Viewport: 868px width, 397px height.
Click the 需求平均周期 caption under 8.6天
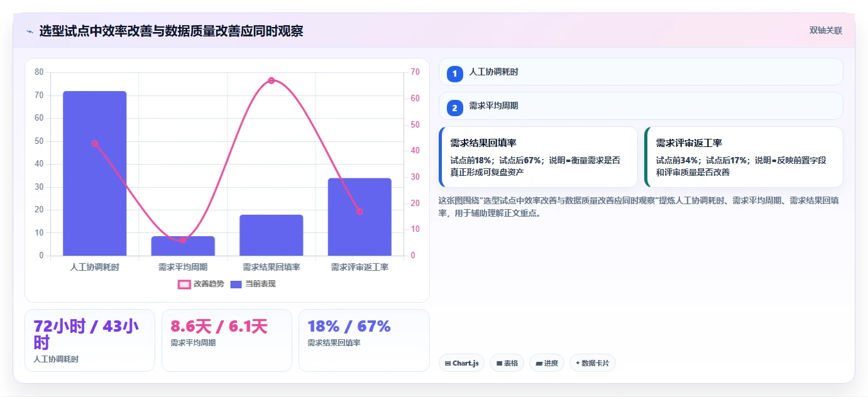pos(193,343)
